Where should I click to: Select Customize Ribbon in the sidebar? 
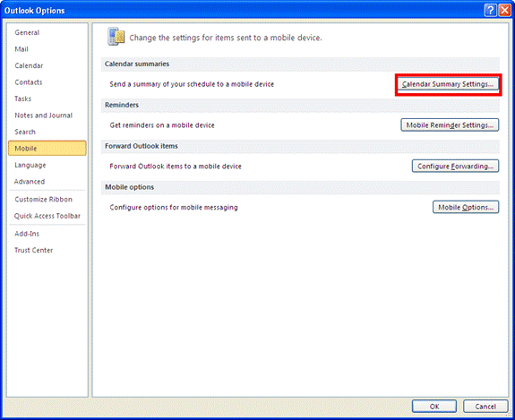tap(43, 200)
